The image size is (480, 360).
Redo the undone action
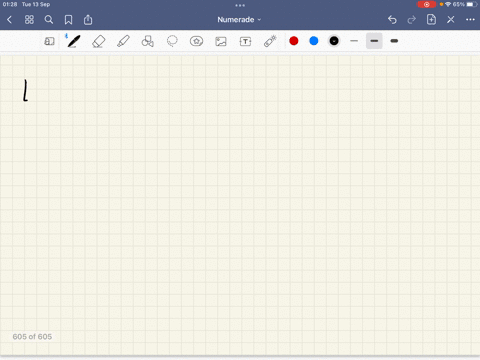412,20
